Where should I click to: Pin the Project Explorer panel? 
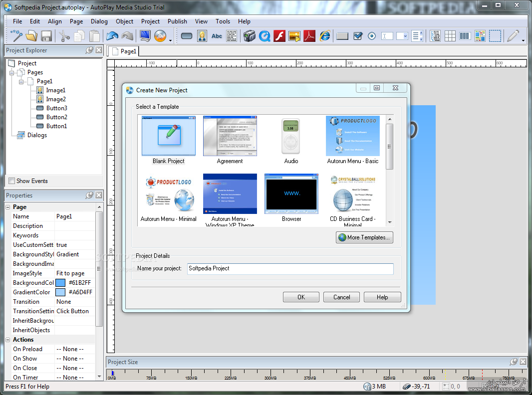tap(89, 50)
